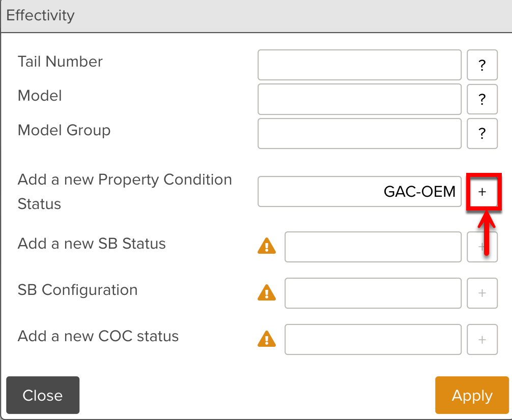Viewport: 512px width, 420px height.
Task: Click the warning icon next to COC status
Action: point(267,339)
